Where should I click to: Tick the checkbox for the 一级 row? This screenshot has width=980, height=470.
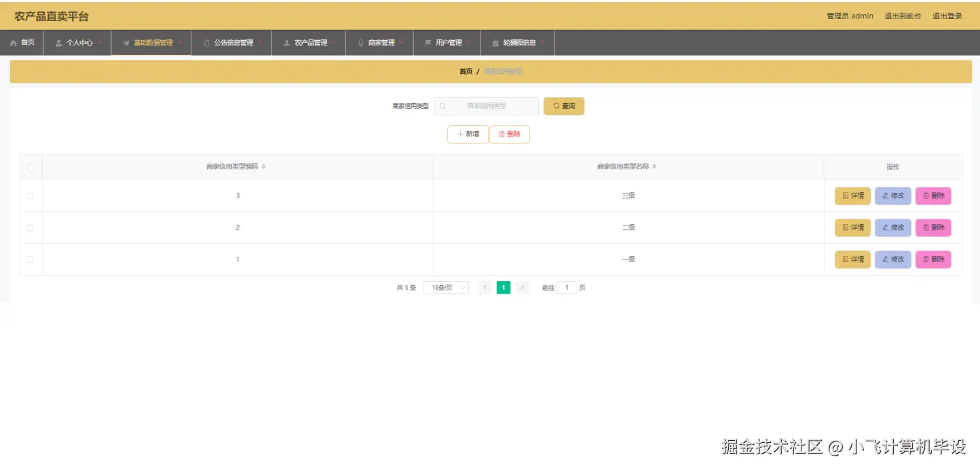[30, 259]
